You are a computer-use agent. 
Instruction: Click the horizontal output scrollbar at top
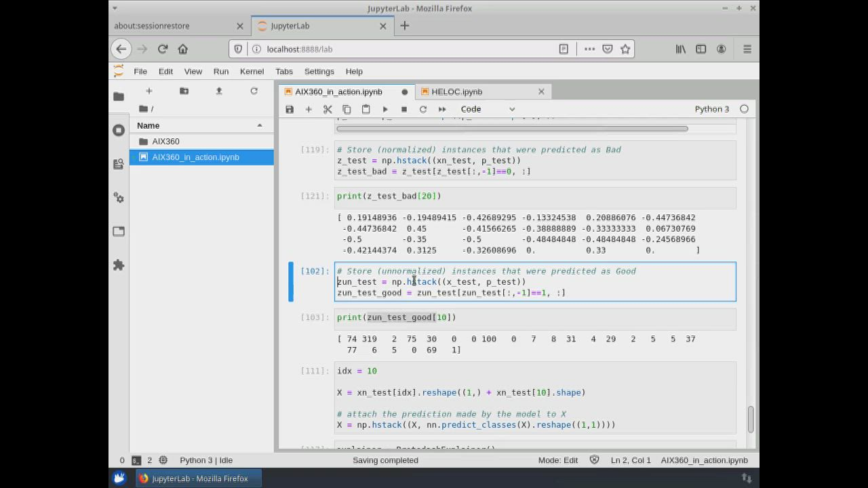(512, 129)
